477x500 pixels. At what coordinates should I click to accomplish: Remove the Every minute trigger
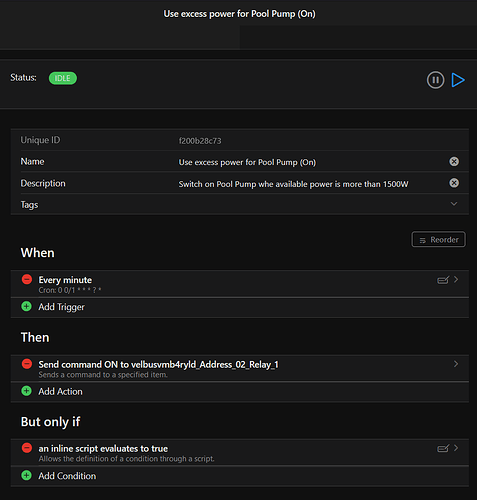click(x=27, y=279)
